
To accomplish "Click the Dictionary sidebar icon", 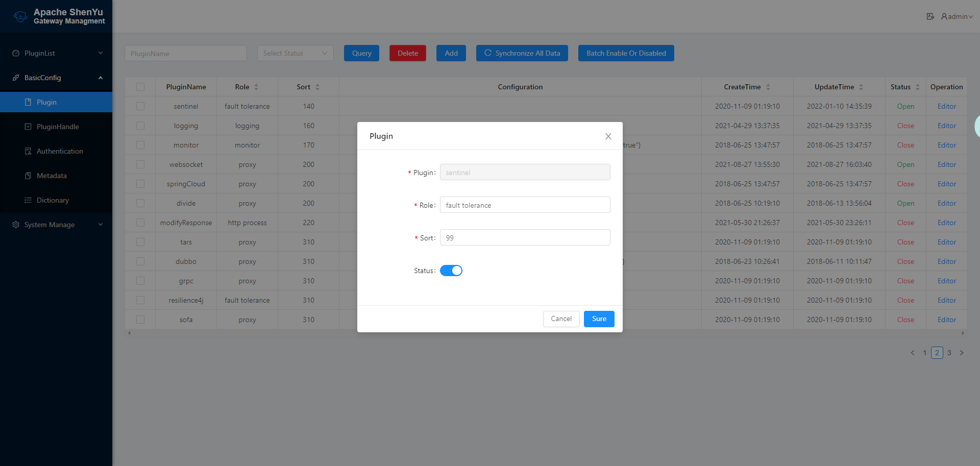I will [29, 200].
